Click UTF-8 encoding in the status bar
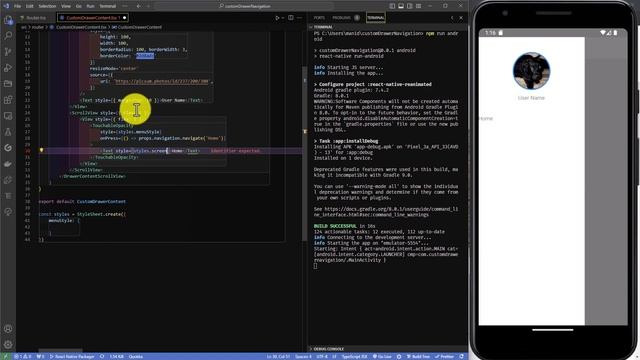This screenshot has width=640, height=360. tap(322, 357)
